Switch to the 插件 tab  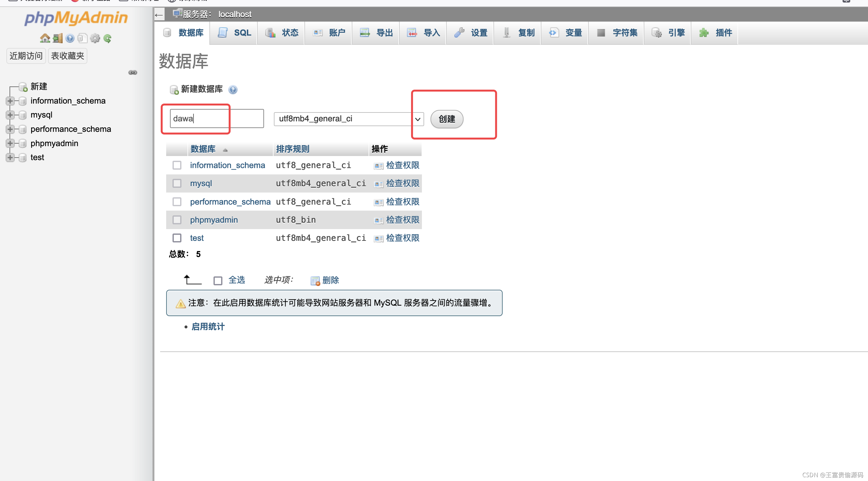pyautogui.click(x=715, y=33)
